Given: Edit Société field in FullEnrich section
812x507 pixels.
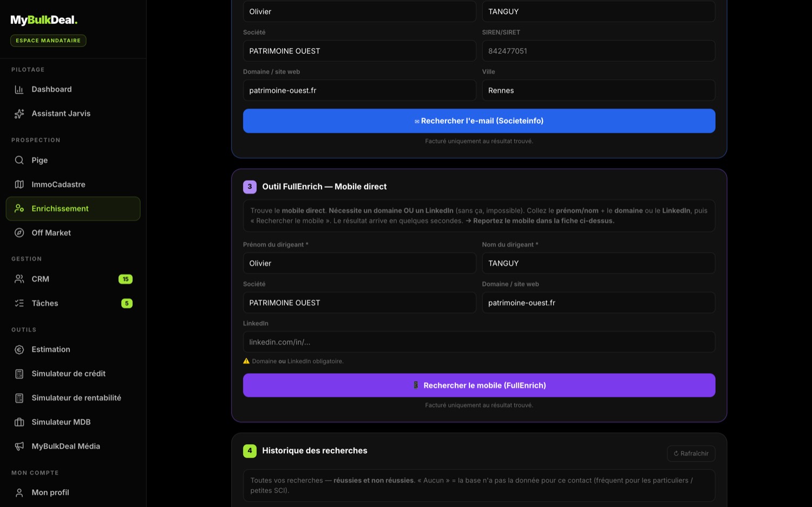Looking at the screenshot, I should pyautogui.click(x=359, y=303).
